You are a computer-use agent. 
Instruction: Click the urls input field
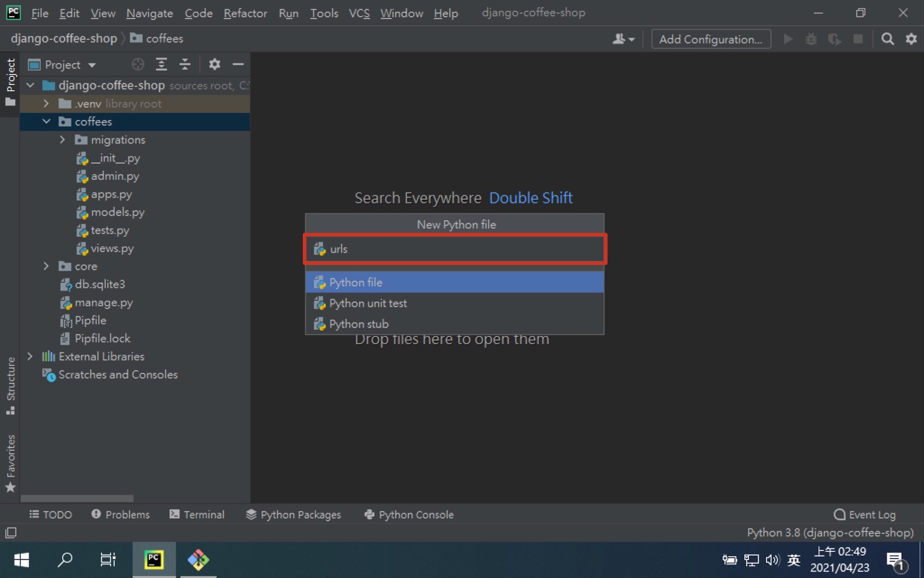(455, 249)
